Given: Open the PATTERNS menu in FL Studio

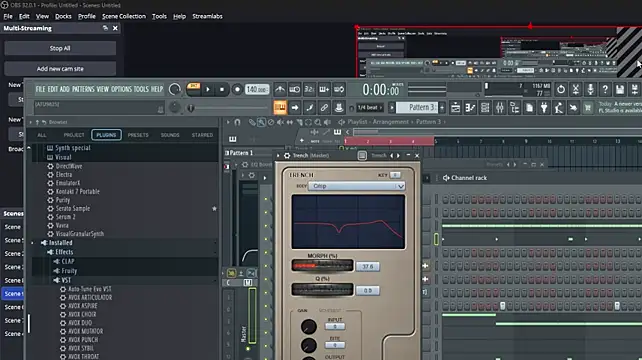Looking at the screenshot, I should point(83,89).
